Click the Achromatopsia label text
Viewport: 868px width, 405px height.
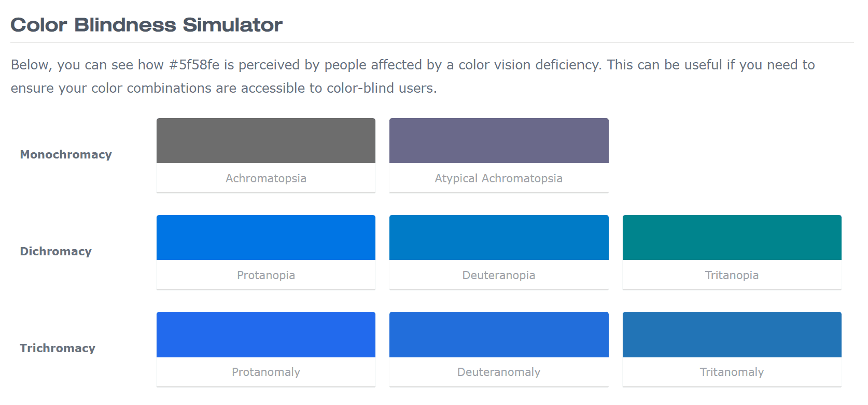coord(266,178)
